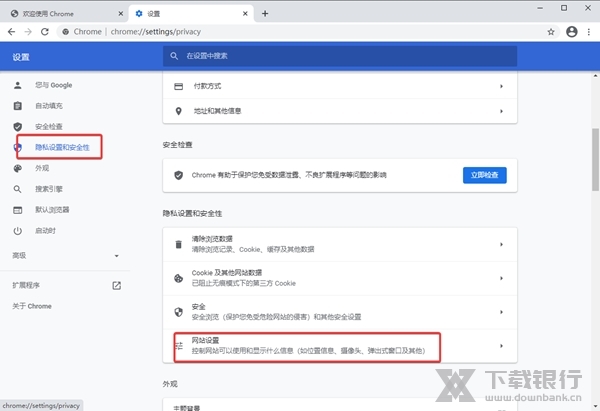This screenshot has width=600, height=411.
Task: Click the palette icon beside 外观
Action: [18, 168]
